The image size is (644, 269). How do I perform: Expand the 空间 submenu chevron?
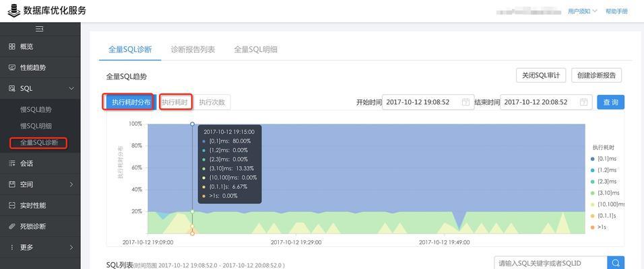[x=71, y=184]
